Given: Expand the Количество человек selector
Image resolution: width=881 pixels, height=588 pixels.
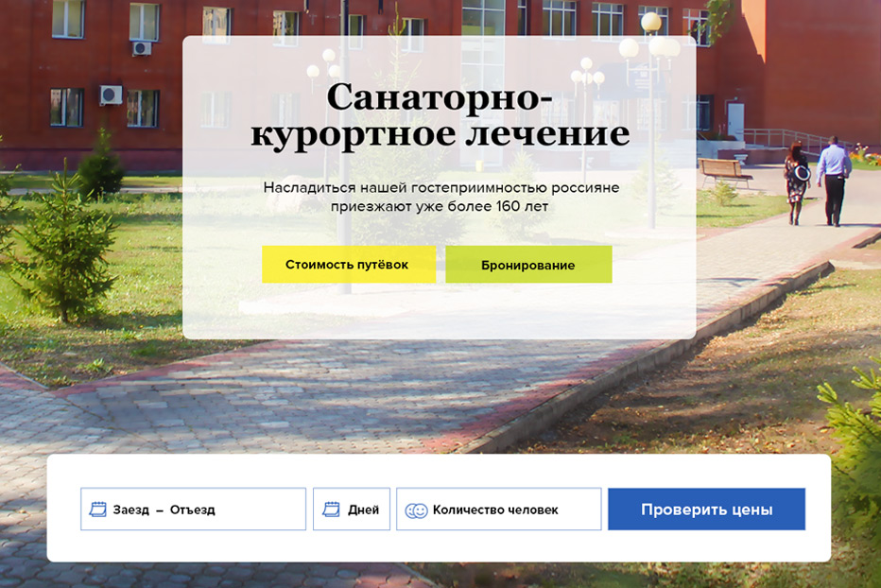Looking at the screenshot, I should (498, 509).
